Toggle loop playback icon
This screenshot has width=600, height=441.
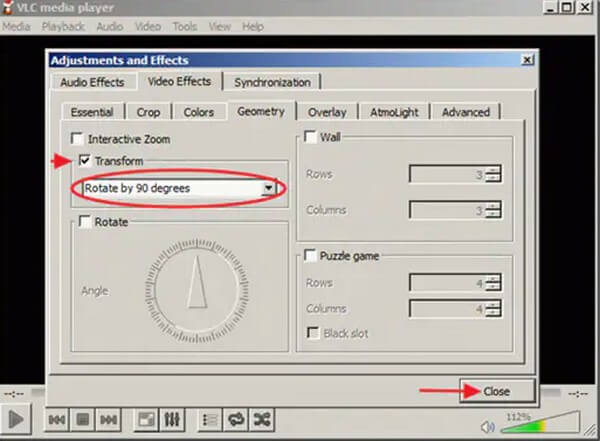coord(236,420)
